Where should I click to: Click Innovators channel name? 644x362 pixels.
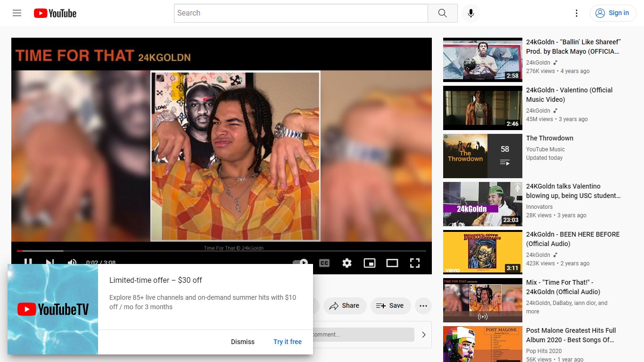pyautogui.click(x=539, y=207)
